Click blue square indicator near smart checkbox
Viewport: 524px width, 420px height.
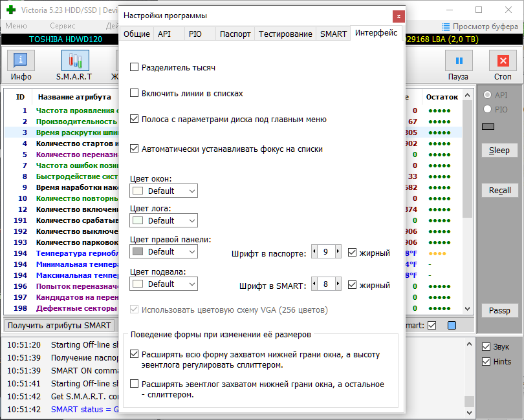tap(452, 325)
